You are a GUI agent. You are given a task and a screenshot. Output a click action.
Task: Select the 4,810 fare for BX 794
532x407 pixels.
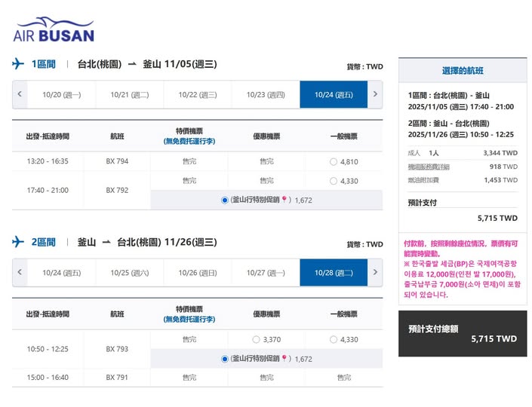pos(334,162)
